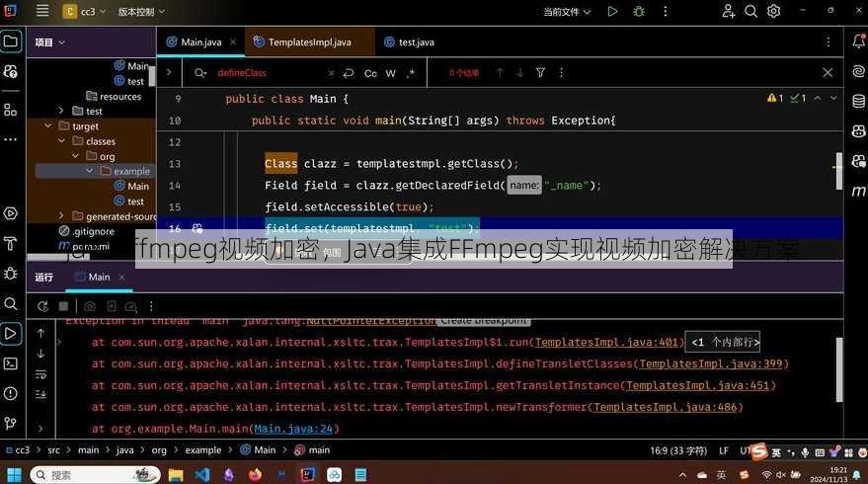Switch to TemplatesImpl.java editor tab
The height and width of the screenshot is (484, 868).
click(309, 42)
